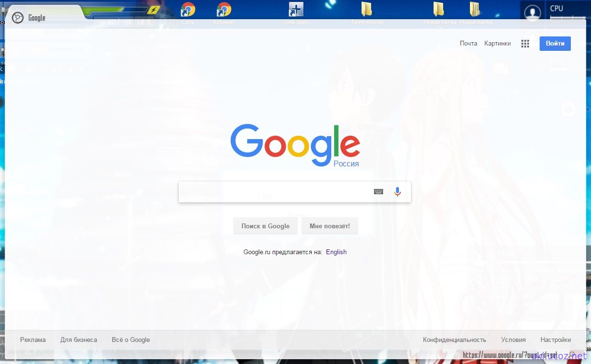This screenshot has width=591, height=364.
Task: Click the Поиск в Google button
Action: point(265,226)
